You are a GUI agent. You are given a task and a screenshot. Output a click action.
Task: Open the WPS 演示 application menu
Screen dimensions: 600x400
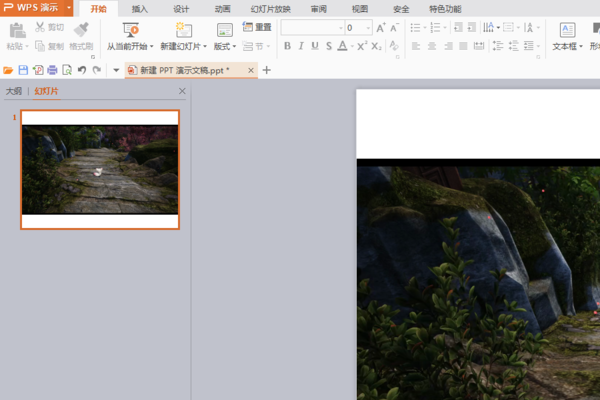36,8
